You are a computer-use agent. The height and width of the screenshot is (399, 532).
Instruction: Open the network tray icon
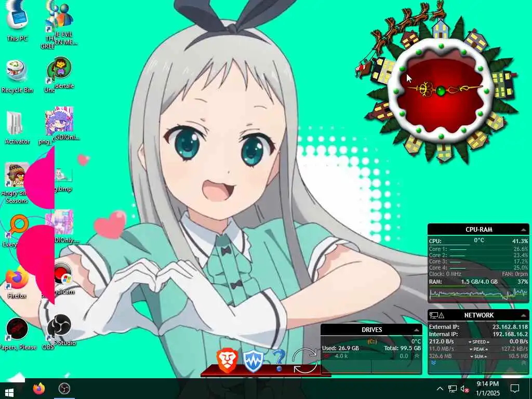click(453, 389)
